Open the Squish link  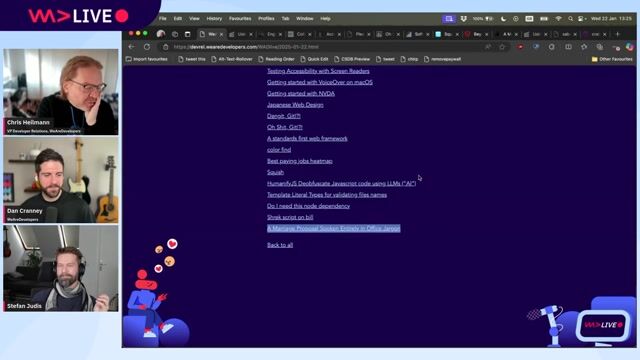pos(275,172)
